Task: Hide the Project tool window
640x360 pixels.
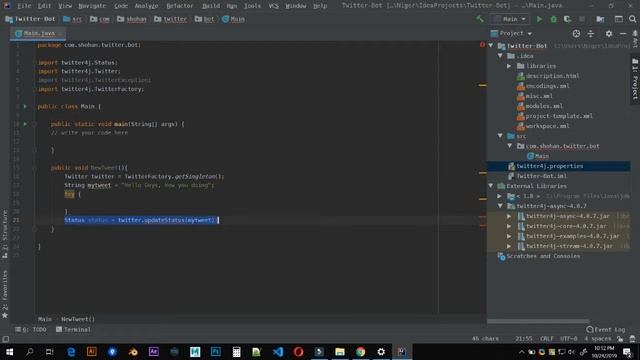Action: pos(623,33)
